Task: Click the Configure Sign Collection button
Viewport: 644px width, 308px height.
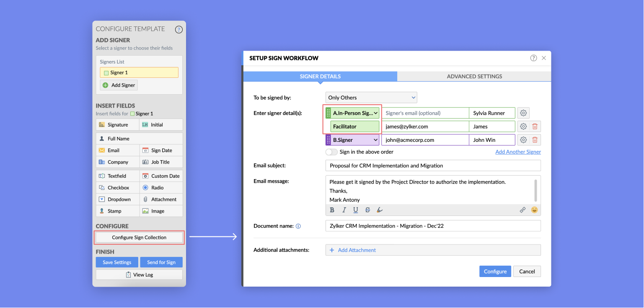Action: point(139,237)
